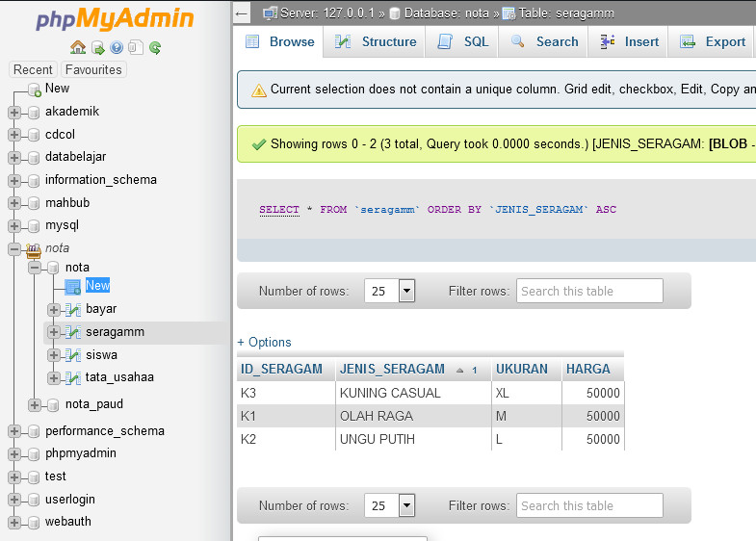Click the database icon in breadcrumb
Viewport: 756px width, 541px height.
(x=395, y=13)
